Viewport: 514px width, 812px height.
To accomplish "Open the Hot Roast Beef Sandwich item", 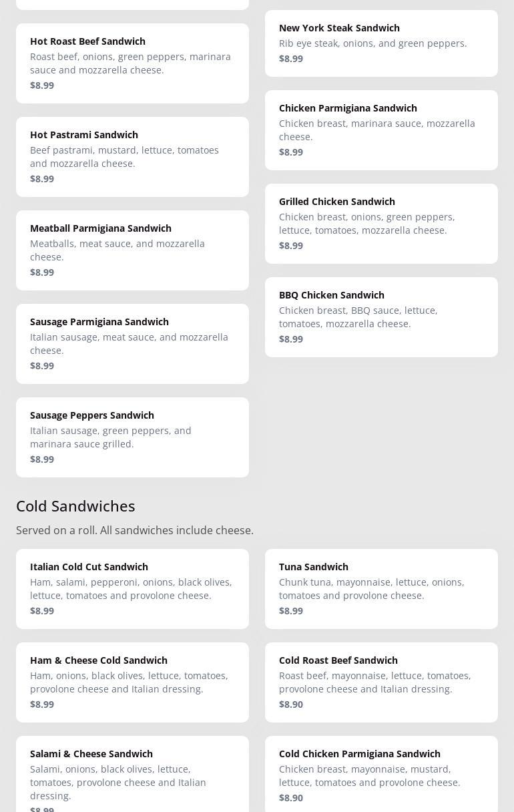I will (x=132, y=63).
